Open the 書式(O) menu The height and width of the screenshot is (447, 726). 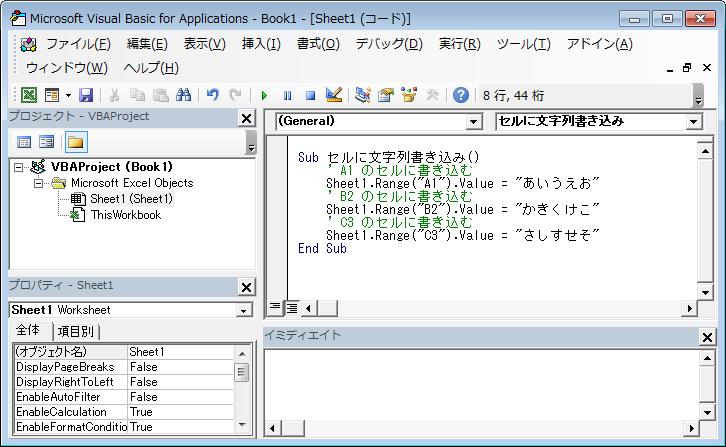[318, 44]
